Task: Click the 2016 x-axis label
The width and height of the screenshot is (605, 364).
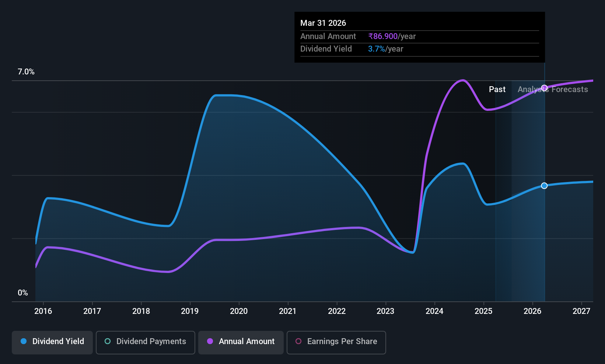Action: click(43, 311)
